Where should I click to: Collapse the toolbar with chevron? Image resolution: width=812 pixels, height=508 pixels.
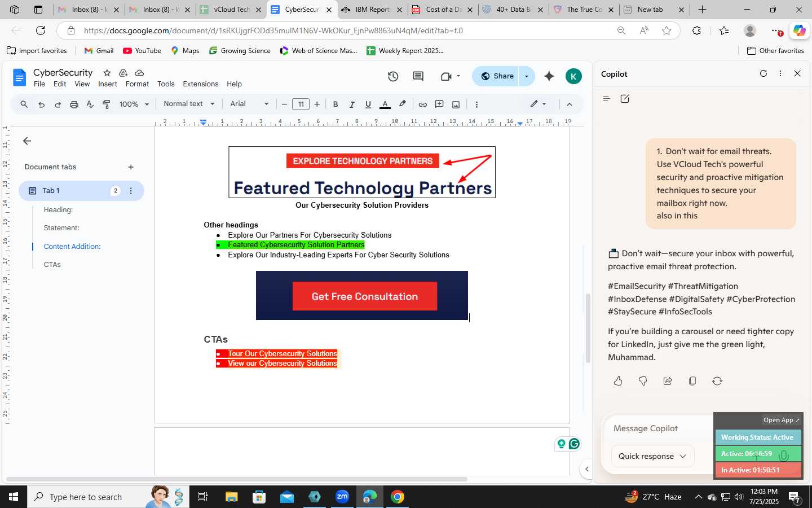coord(569,104)
